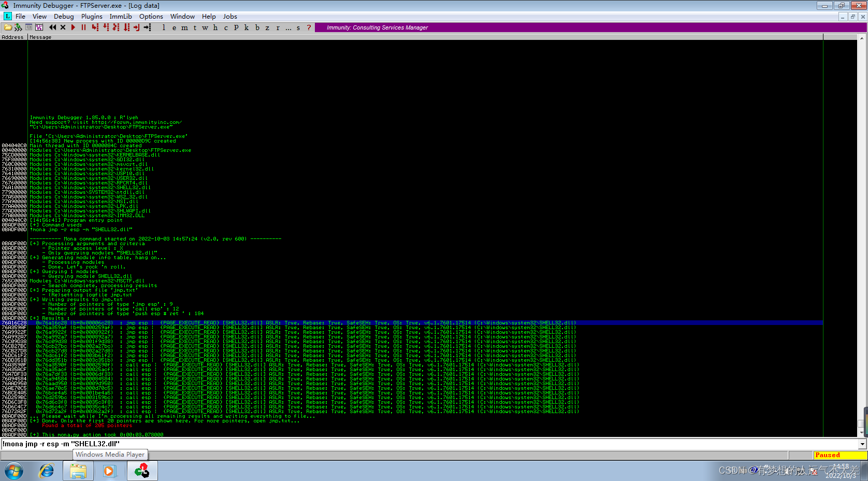Image resolution: width=868 pixels, height=481 pixels.
Task: Click the Message column header
Action: coord(425,37)
